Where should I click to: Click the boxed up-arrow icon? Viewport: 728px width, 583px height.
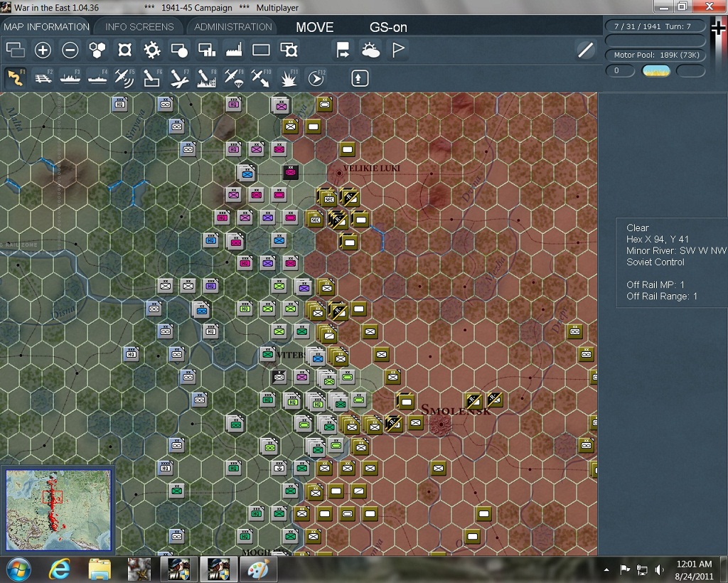point(359,78)
